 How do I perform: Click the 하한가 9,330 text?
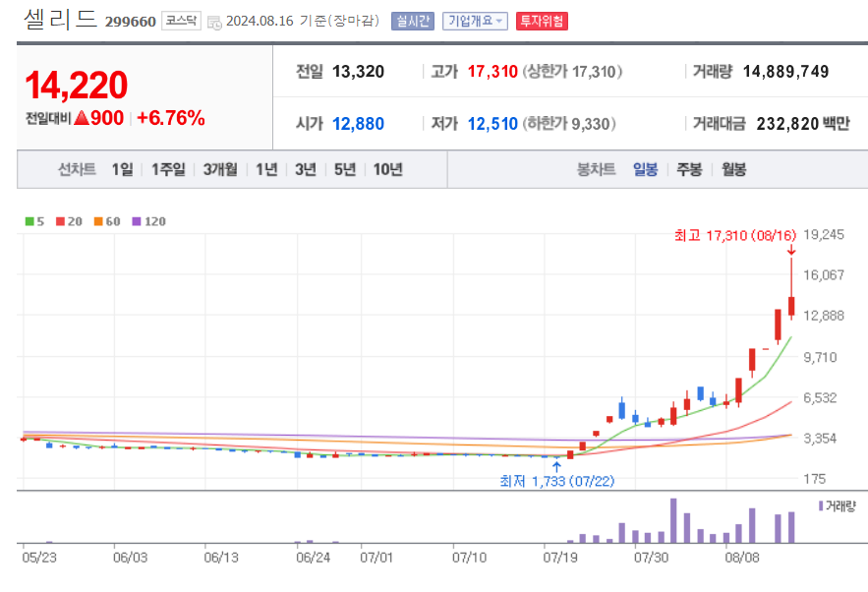click(569, 124)
